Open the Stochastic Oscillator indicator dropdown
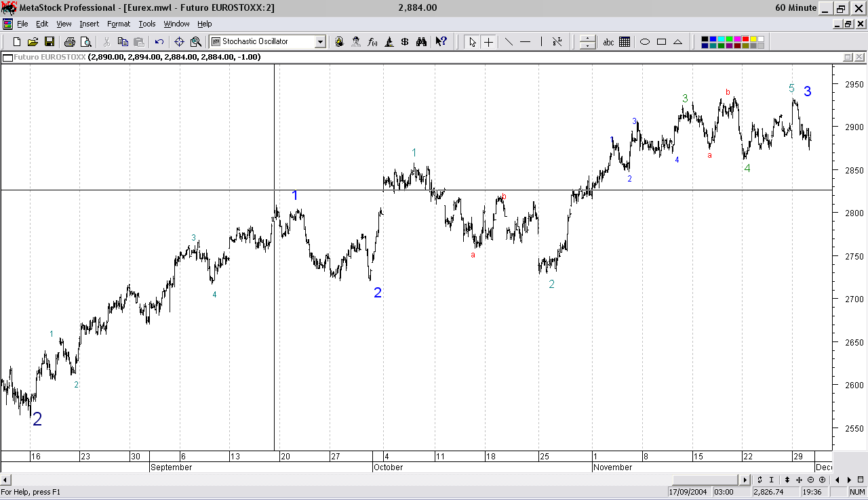Viewport: 868px width, 500px height. tap(320, 42)
